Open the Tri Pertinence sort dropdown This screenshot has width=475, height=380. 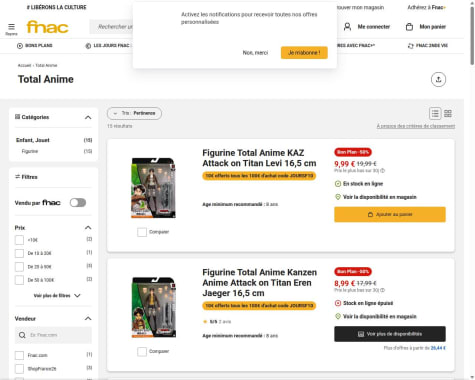(134, 113)
